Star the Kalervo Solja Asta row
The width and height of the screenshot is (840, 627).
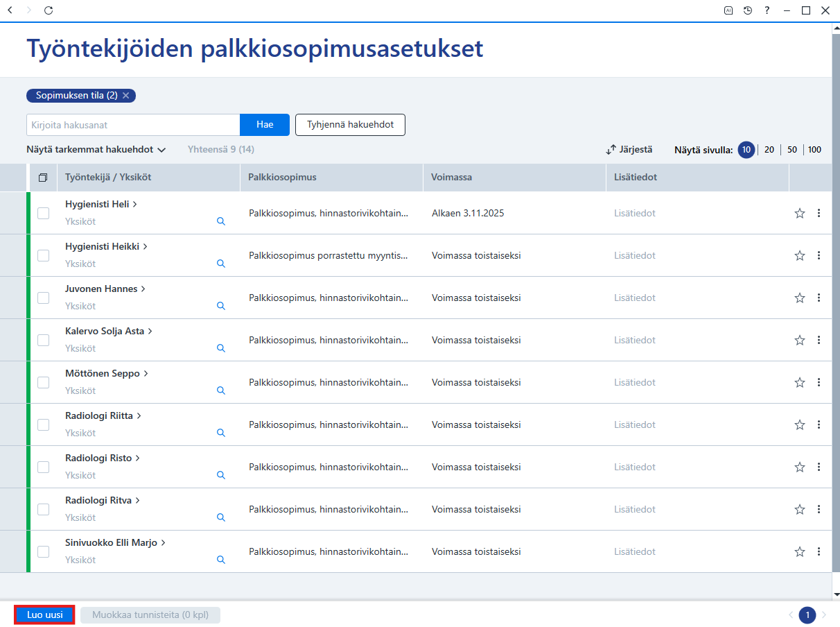point(800,340)
